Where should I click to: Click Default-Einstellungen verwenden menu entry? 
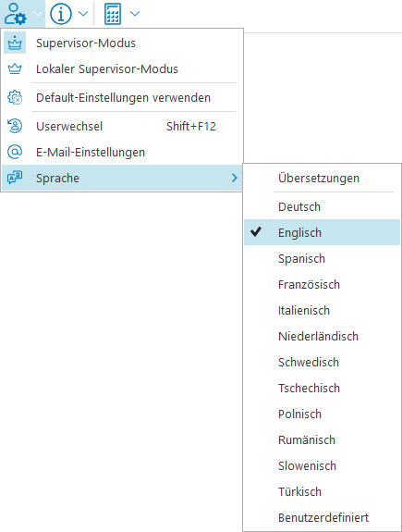click(122, 98)
